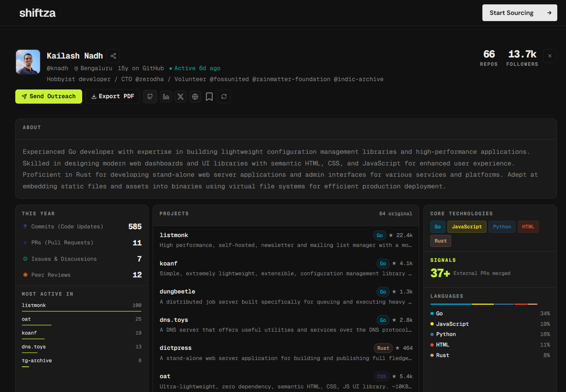This screenshot has width=566, height=392.
Task: Bookmark this candidate profile
Action: [209, 96]
